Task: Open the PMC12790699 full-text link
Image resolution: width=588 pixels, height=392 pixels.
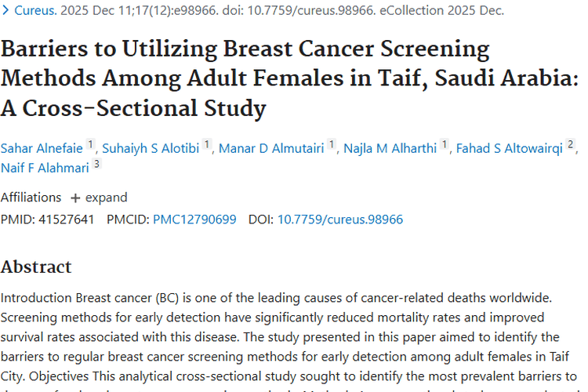Action: (194, 220)
